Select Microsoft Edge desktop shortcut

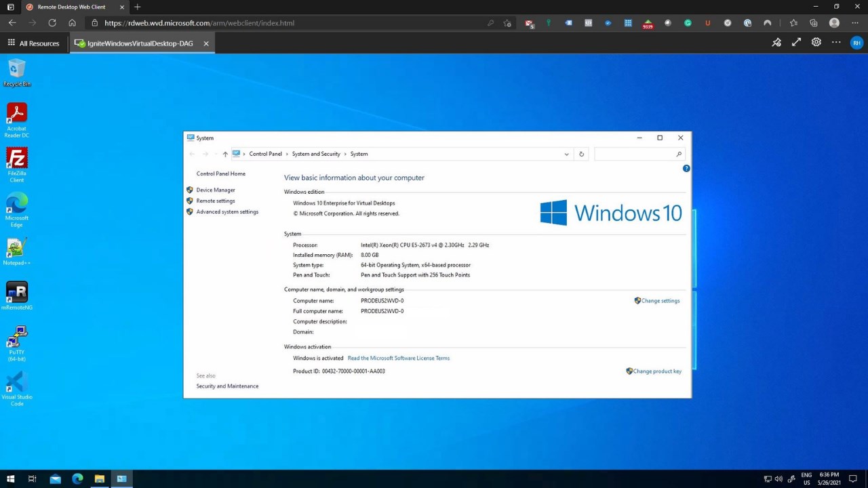click(17, 209)
